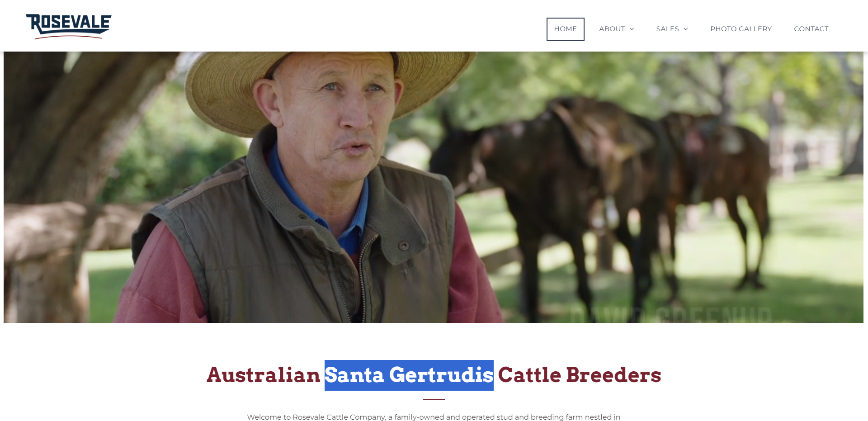Click the faint David Greenup caption

(670, 315)
